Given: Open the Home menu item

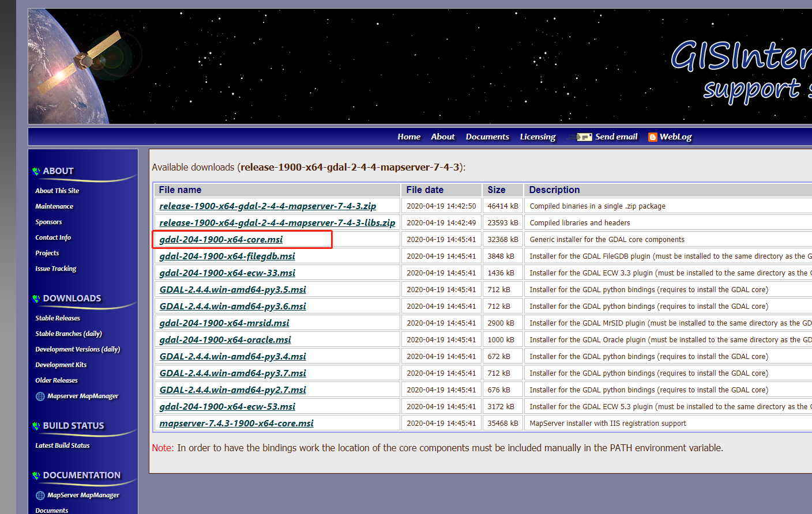Looking at the screenshot, I should (x=409, y=137).
